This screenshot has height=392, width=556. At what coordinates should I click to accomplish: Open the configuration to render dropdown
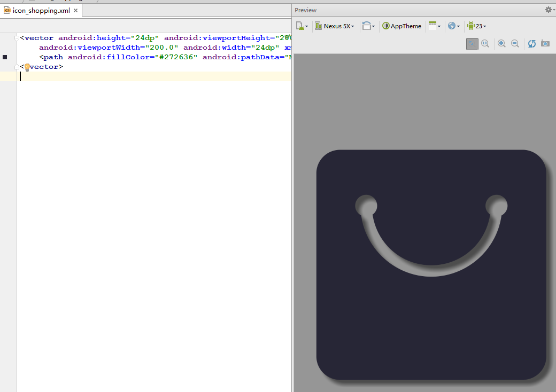[x=302, y=26]
